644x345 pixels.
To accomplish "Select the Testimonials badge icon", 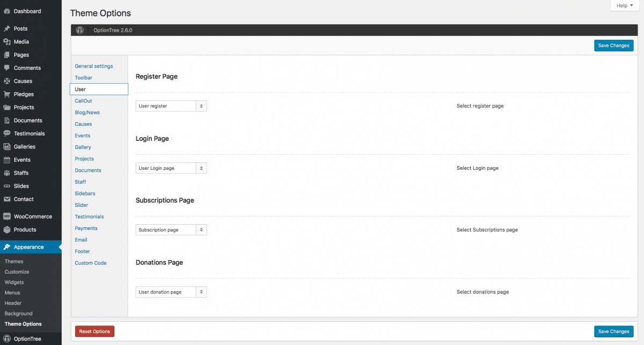I will click(8, 133).
